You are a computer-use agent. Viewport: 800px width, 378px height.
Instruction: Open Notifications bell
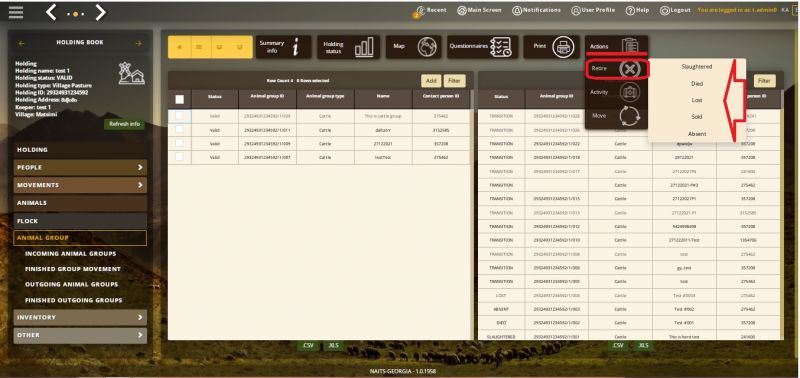pos(536,10)
